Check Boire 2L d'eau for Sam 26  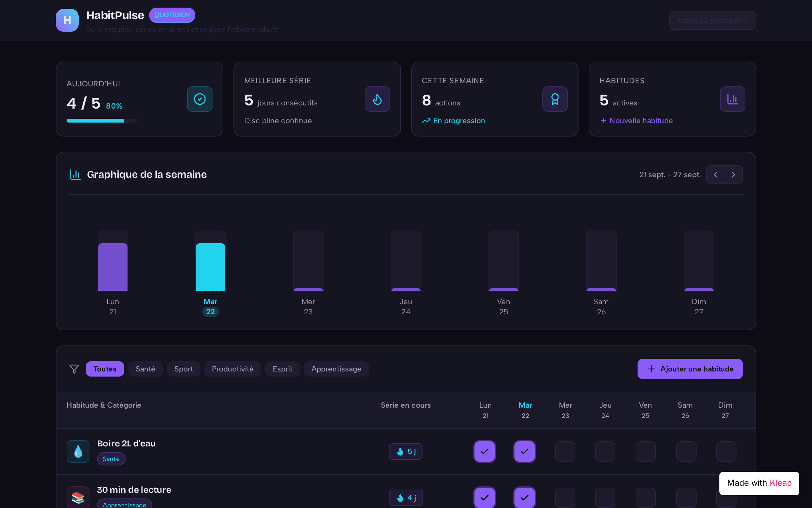[x=686, y=451]
